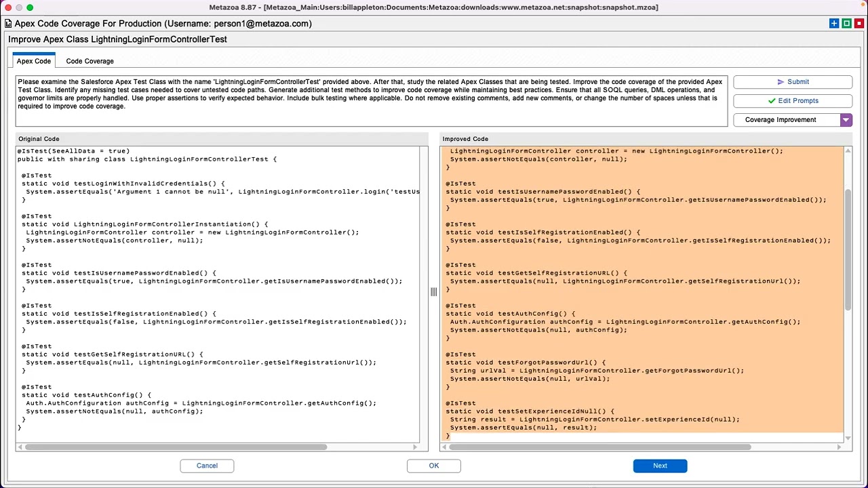Viewport: 868px width, 488px height.
Task: Click the vertical scrollbar of Improved Code
Action: pos(848,251)
